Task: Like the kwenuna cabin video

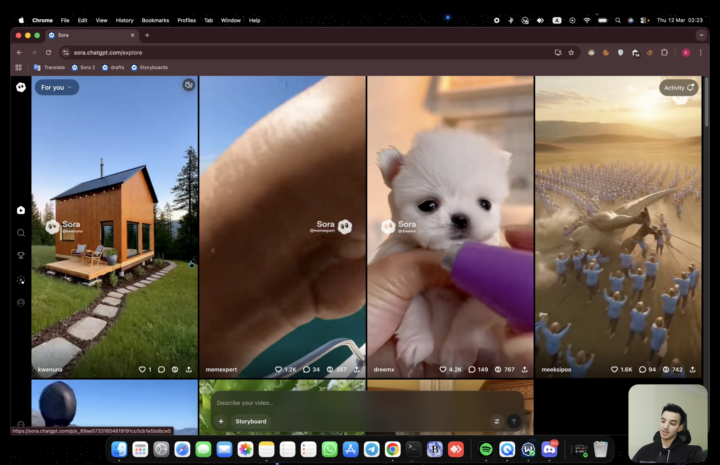Action: 142,369
